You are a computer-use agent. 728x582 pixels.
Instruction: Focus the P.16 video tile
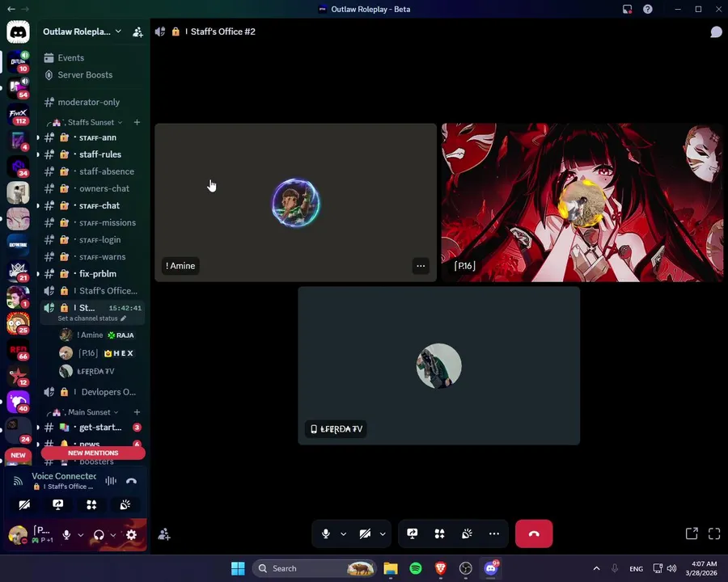[x=582, y=202]
